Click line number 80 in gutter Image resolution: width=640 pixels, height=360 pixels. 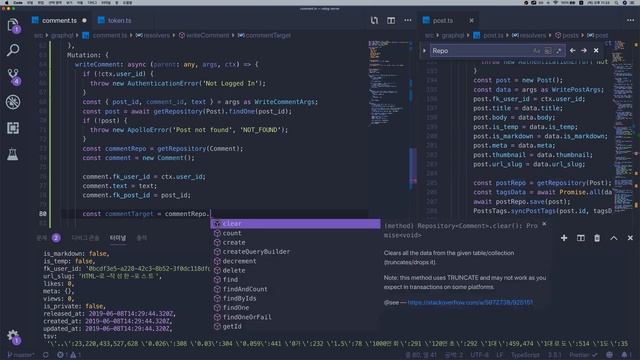point(42,214)
